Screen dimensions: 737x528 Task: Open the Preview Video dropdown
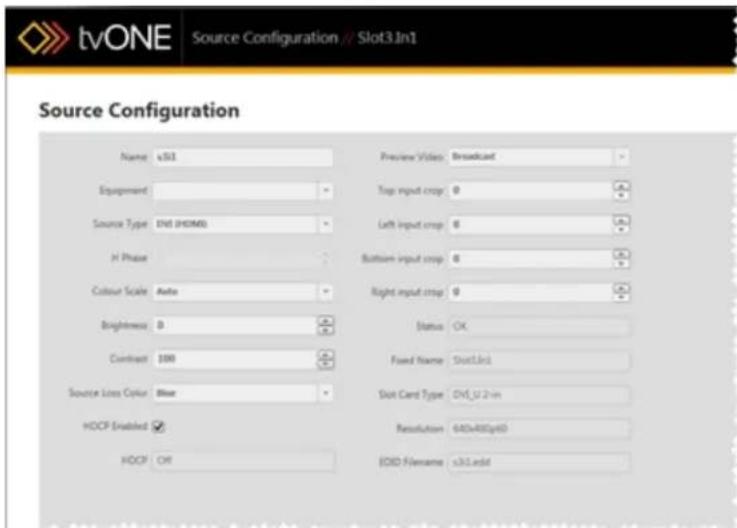(622, 157)
